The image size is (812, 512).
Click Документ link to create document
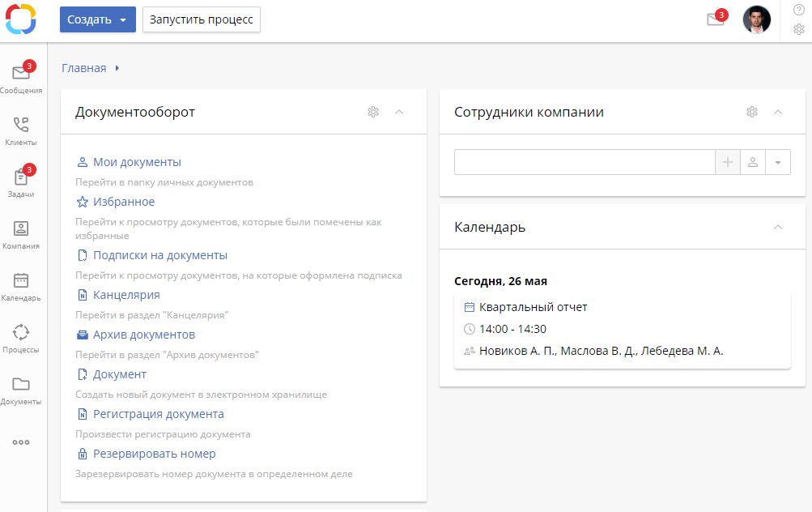pos(120,374)
